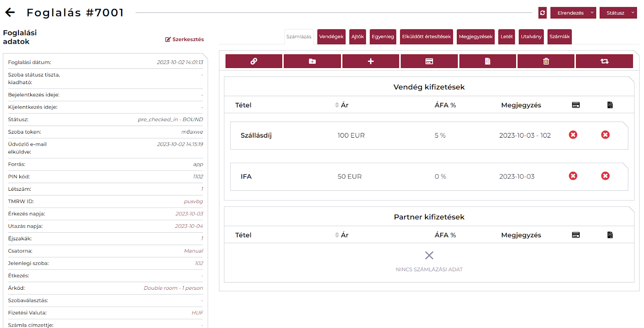Open the Elrendezés dropdown

(573, 13)
